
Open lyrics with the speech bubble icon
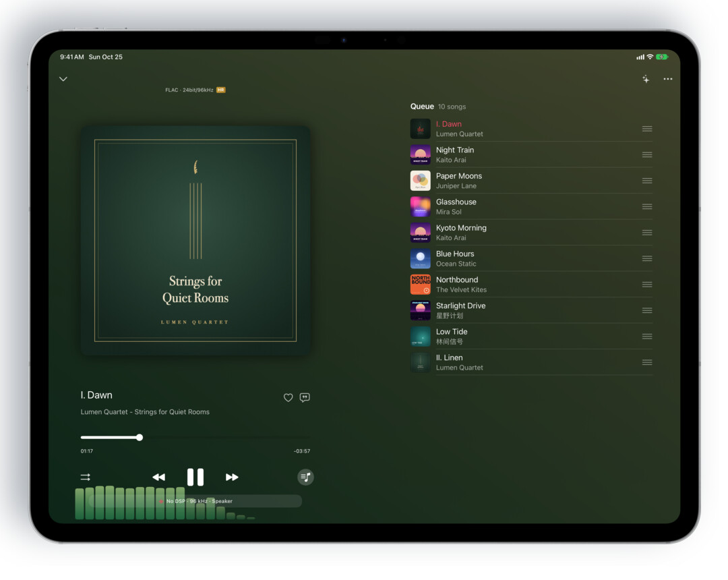coord(305,397)
